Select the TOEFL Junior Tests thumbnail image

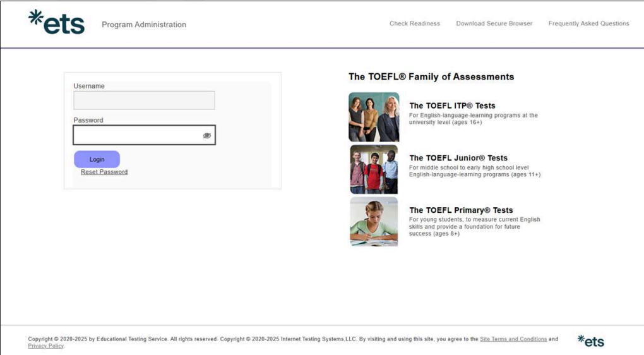pyautogui.click(x=374, y=169)
